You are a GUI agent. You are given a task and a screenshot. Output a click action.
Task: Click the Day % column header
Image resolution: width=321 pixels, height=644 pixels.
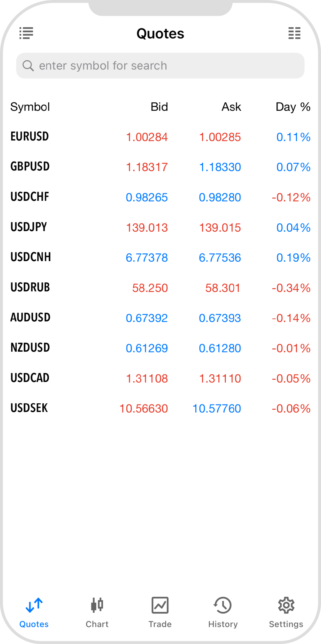coord(293,107)
